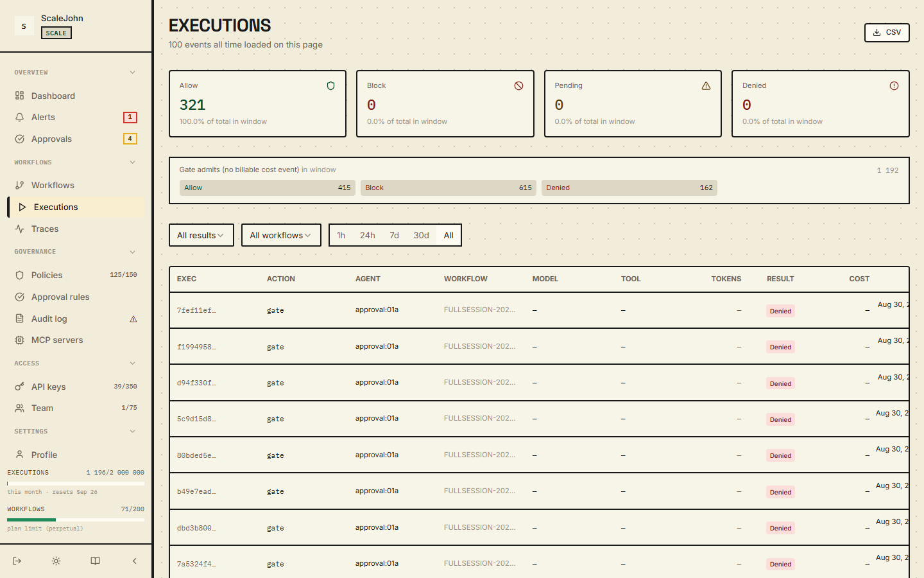Open Team people icon
Image resolution: width=924 pixels, height=578 pixels.
coord(19,408)
